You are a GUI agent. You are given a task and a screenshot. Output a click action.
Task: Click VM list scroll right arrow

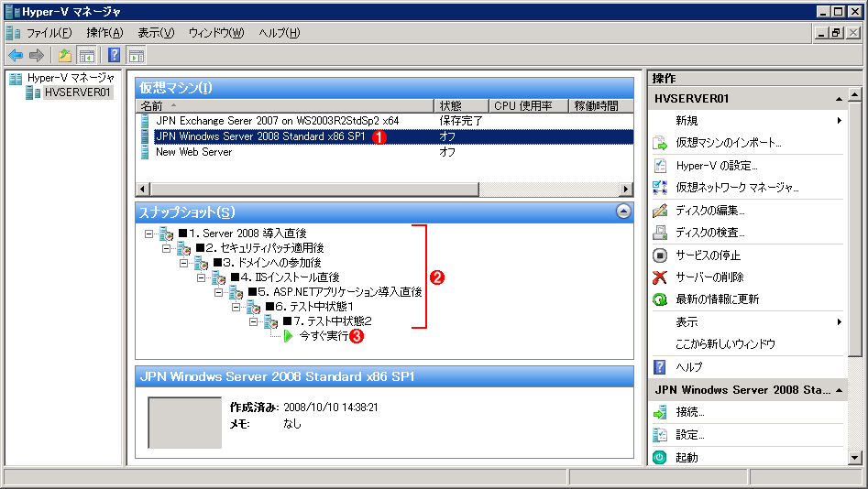click(x=626, y=190)
